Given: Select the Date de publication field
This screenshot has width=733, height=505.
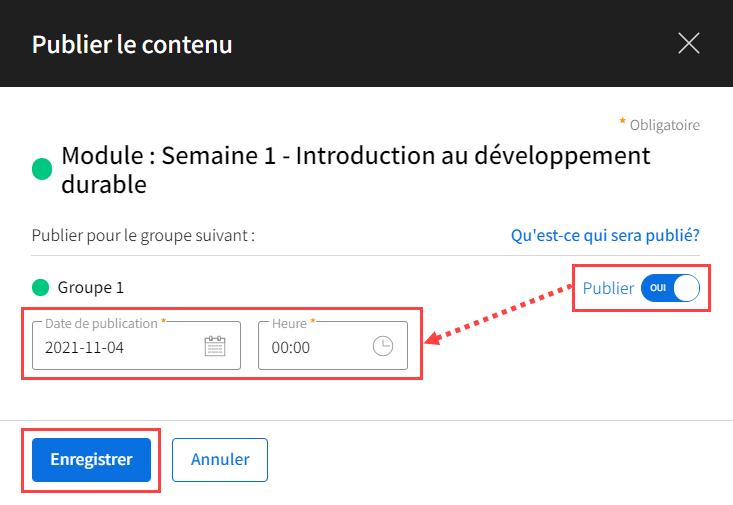Looking at the screenshot, I should click(x=136, y=346).
